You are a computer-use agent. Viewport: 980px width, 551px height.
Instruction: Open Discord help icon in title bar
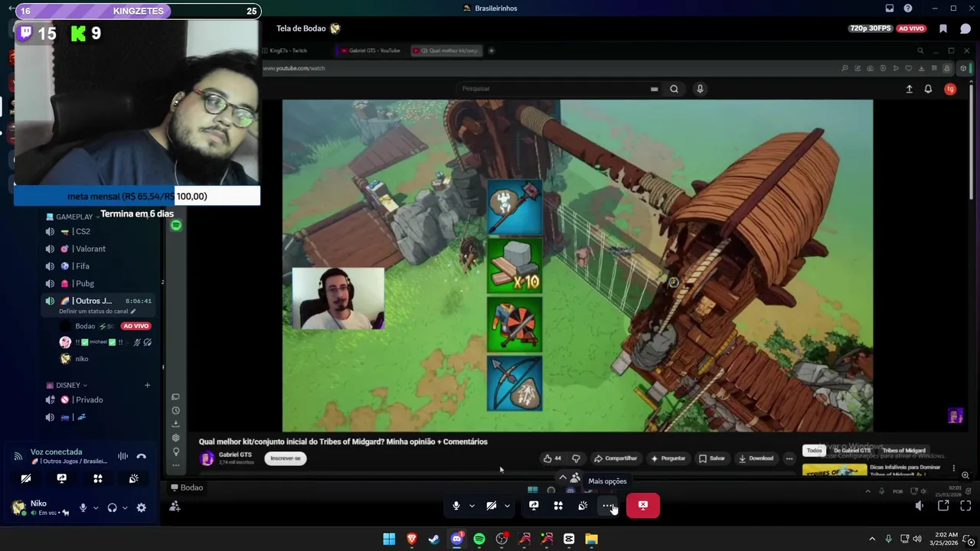[908, 8]
